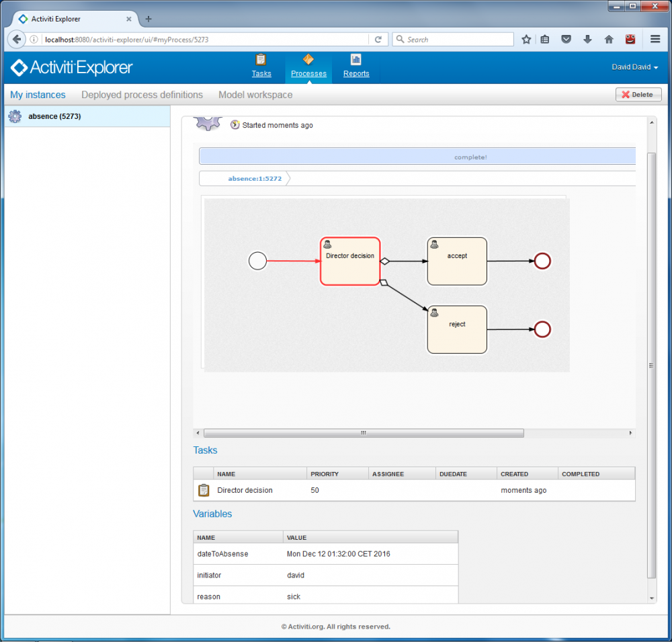This screenshot has height=642, width=672.
Task: Click the Pocket save icon
Action: pos(566,40)
